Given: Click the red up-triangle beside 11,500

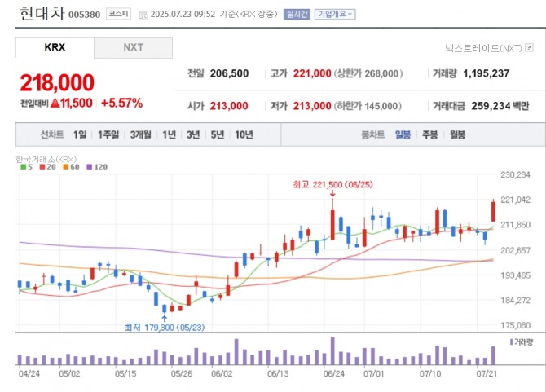Looking at the screenshot, I should pyautogui.click(x=55, y=103).
